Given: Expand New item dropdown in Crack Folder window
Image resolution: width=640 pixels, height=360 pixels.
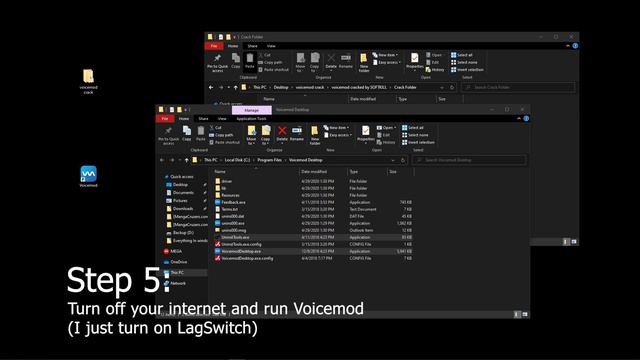Looking at the screenshot, I should coord(386,55).
